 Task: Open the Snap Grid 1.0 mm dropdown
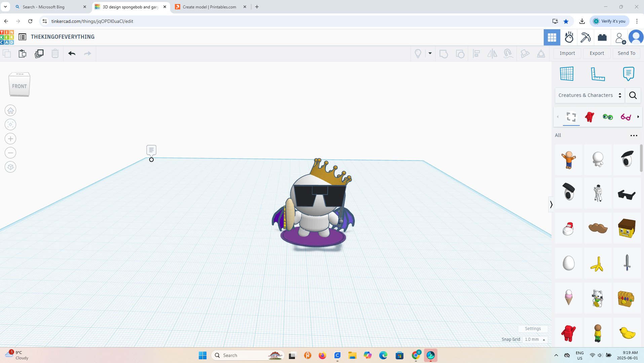click(535, 339)
